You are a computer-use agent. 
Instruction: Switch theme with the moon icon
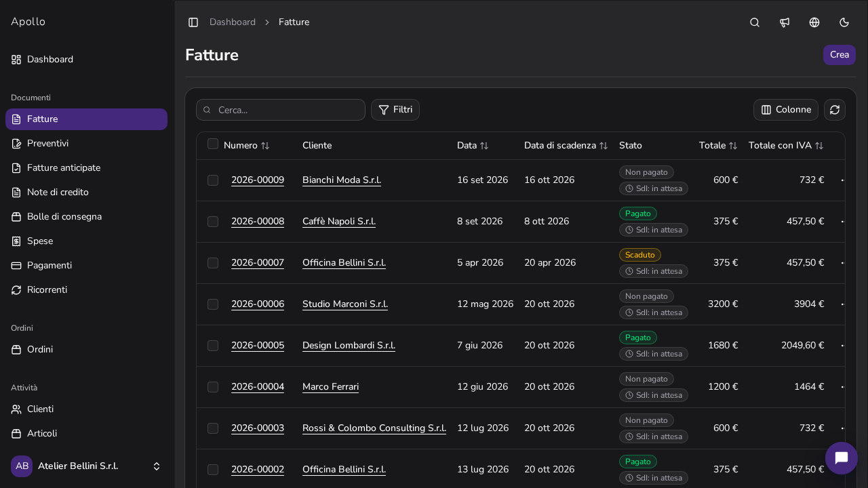[844, 22]
